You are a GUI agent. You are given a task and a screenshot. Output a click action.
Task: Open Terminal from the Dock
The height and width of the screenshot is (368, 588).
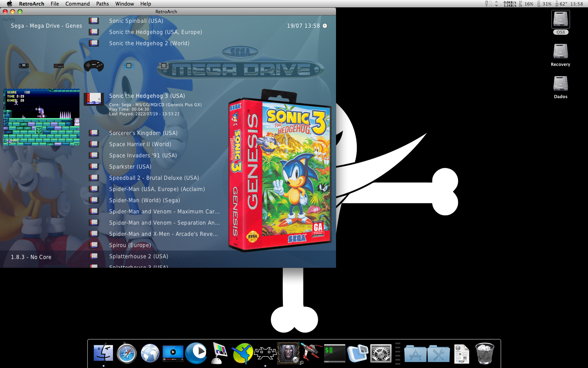(335, 353)
